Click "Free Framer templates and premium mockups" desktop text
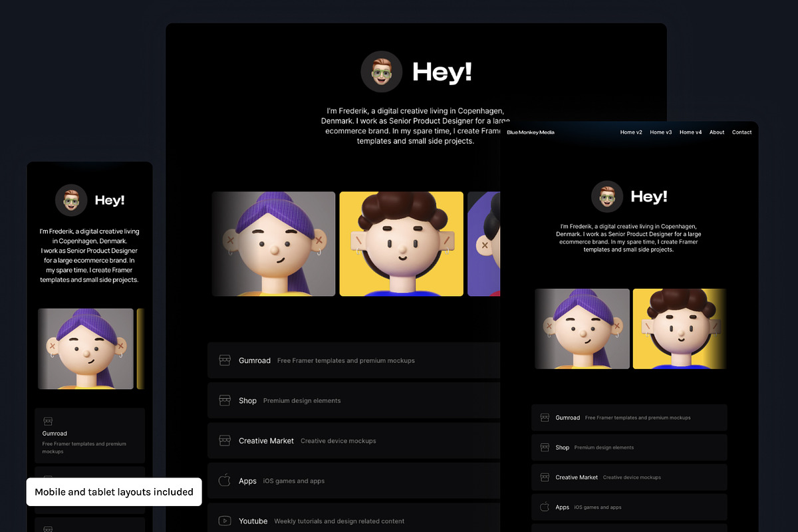This screenshot has height=532, width=798. click(346, 360)
